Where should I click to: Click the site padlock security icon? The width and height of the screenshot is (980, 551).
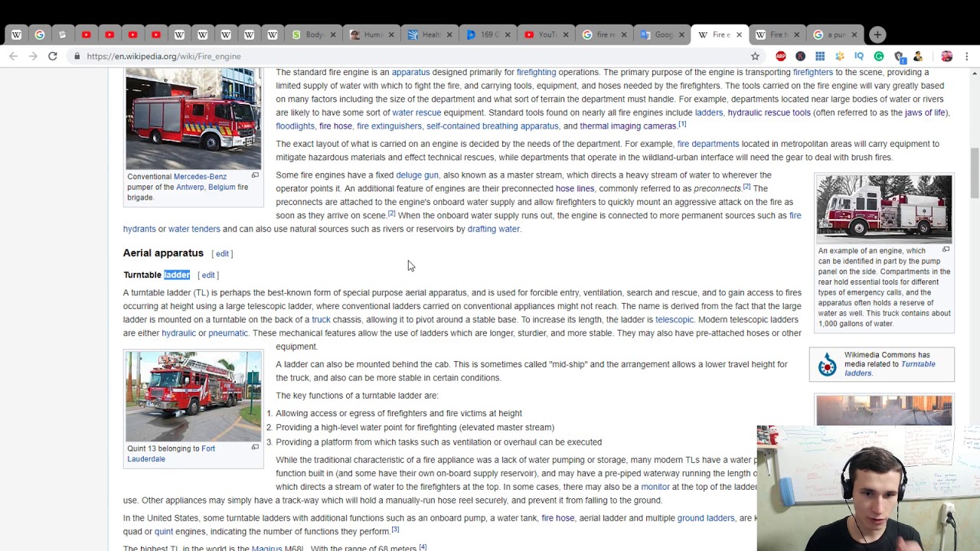[x=77, y=56]
